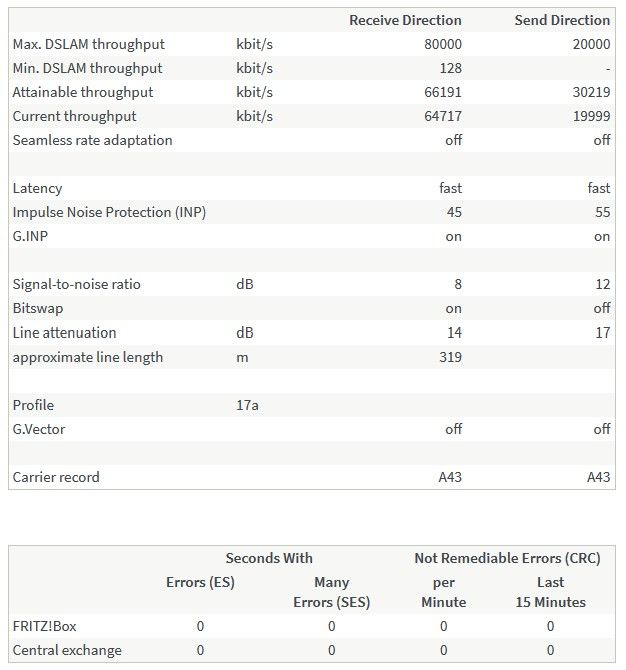Click the Impulse Noise Protection (INP) label
Viewport: 626px width, 670px height.
tap(109, 212)
